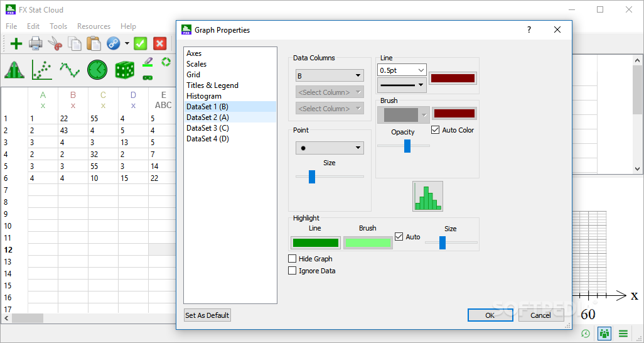Click the Line color dark red swatch
The image size is (644, 343).
[x=453, y=78]
